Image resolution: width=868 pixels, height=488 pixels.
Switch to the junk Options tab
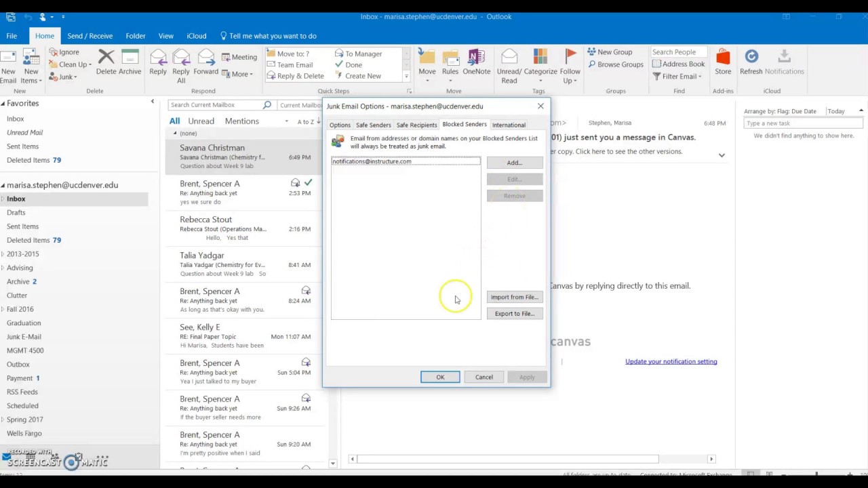pyautogui.click(x=340, y=125)
